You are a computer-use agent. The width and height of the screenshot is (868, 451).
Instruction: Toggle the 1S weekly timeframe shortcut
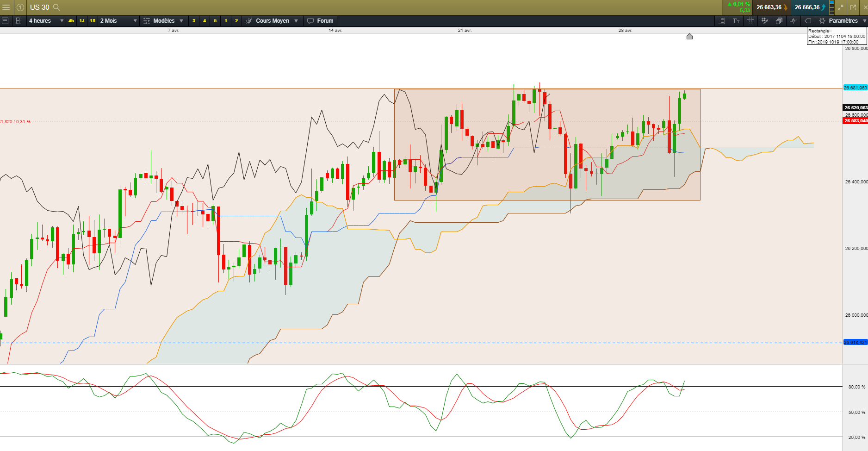point(93,21)
